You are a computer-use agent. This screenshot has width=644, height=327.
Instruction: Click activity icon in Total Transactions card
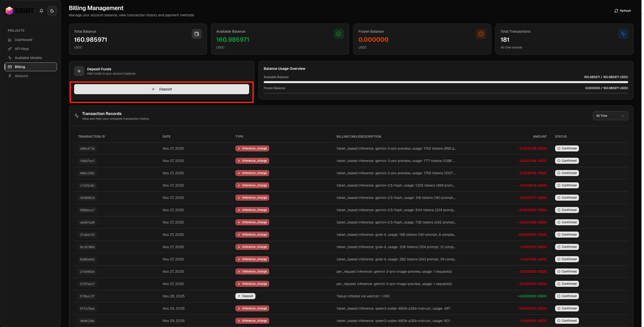[623, 34]
